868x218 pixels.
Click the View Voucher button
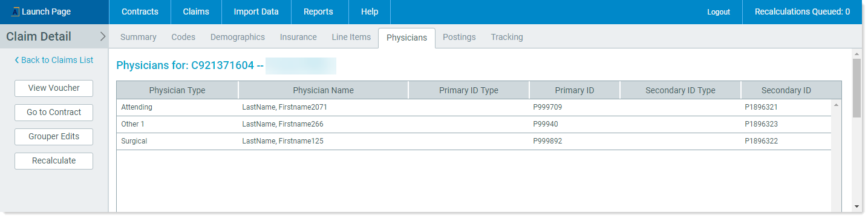coord(54,88)
